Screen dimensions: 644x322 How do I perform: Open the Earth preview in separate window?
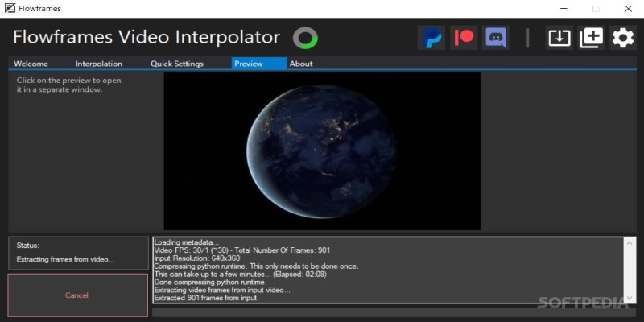click(322, 151)
